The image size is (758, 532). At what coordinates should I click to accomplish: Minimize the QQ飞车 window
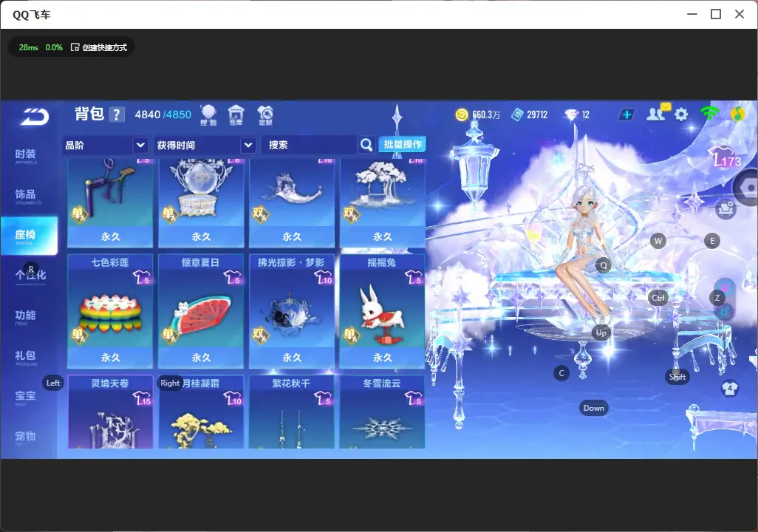692,14
